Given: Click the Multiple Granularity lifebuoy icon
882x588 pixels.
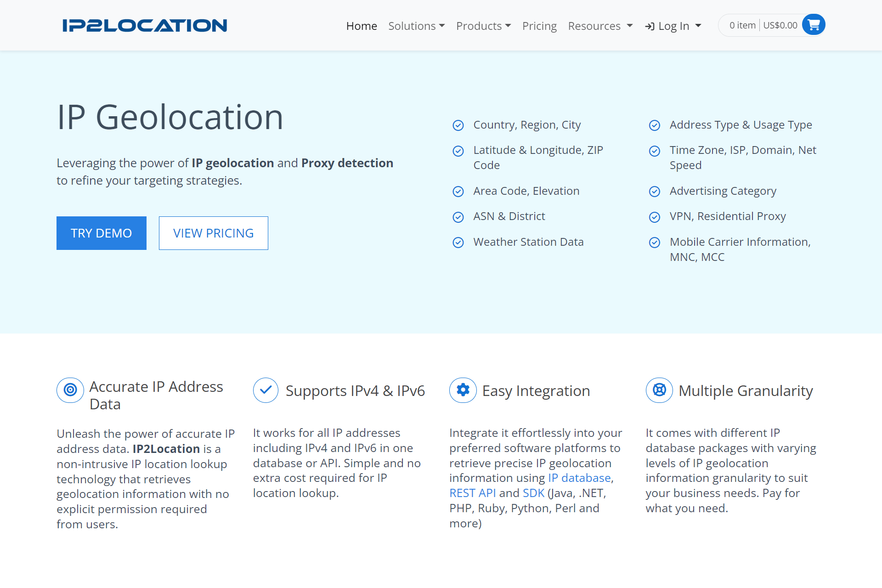Looking at the screenshot, I should coord(659,390).
